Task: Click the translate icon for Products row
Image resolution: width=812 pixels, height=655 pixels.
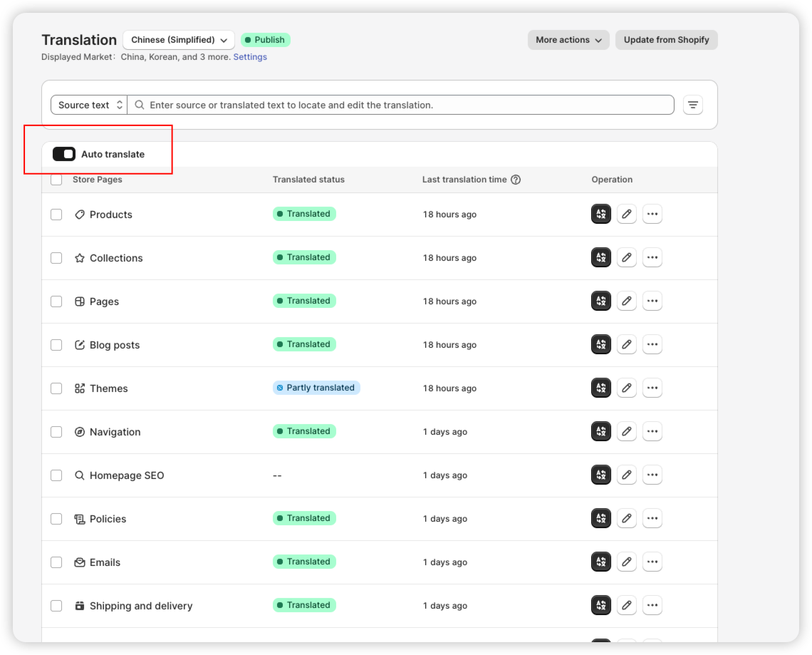Action: tap(600, 214)
